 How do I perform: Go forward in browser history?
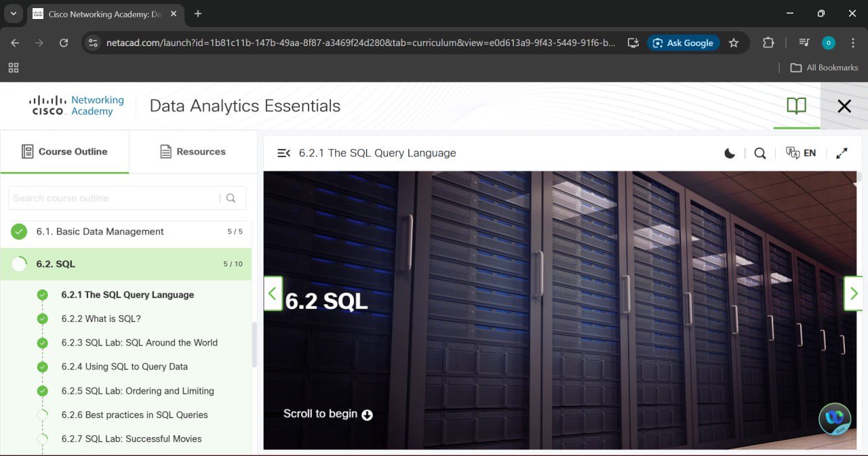click(x=39, y=43)
